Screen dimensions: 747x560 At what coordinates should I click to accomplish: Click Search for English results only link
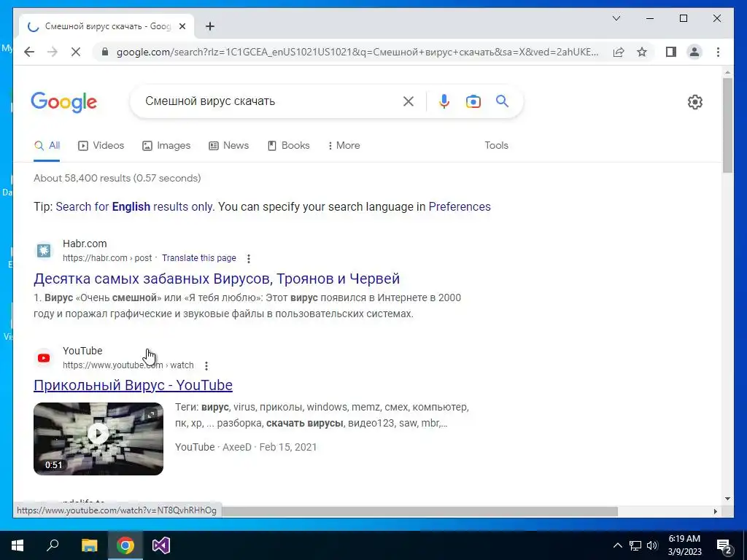[x=135, y=206]
